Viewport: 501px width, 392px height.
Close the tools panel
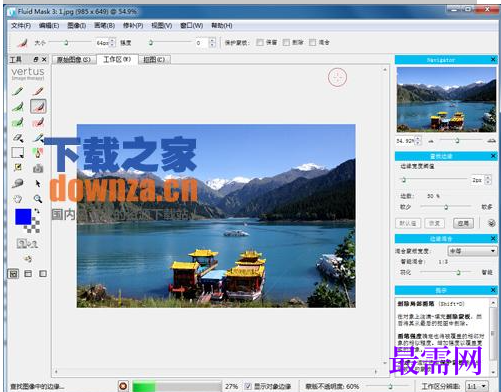(44, 60)
